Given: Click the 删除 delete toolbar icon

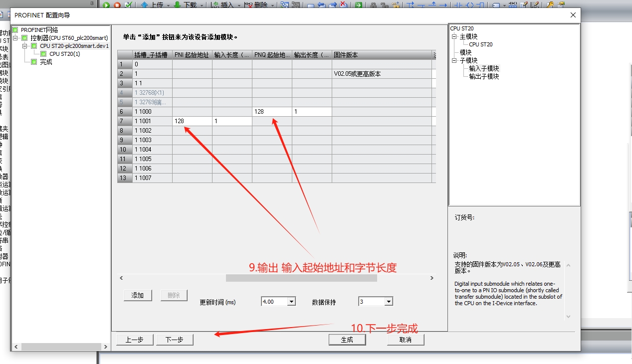Looking at the screenshot, I should tap(248, 5).
